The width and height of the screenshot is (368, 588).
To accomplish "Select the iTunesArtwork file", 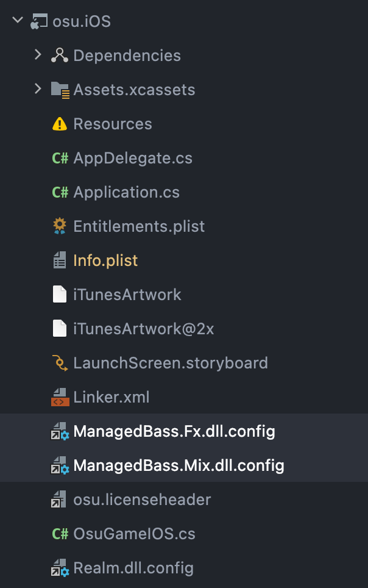I will point(128,295).
